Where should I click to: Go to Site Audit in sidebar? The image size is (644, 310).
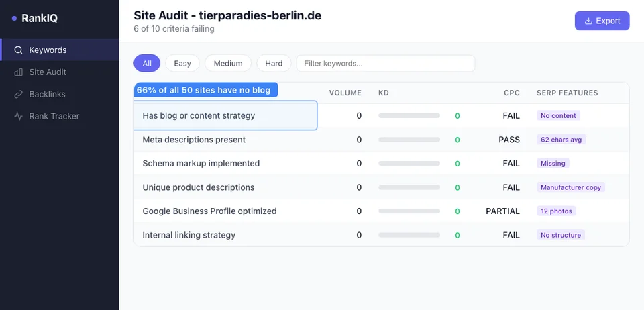coord(60,72)
